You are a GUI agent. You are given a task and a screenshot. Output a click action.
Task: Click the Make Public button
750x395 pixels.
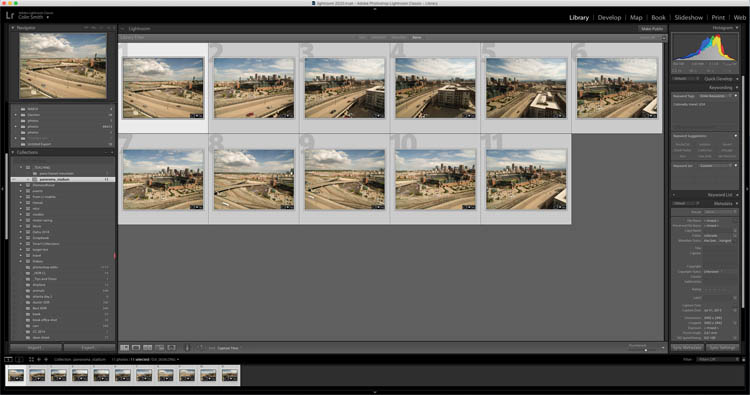click(651, 29)
